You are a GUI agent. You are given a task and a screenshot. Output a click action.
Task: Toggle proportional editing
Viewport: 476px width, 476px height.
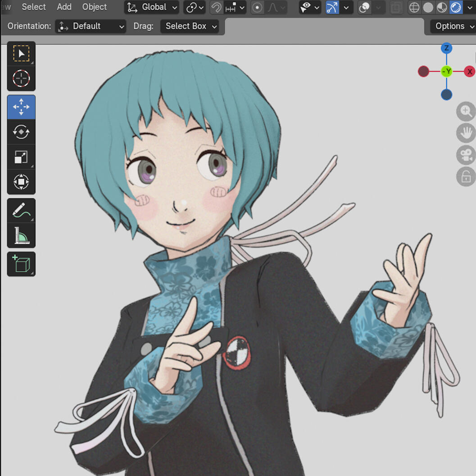click(x=257, y=7)
